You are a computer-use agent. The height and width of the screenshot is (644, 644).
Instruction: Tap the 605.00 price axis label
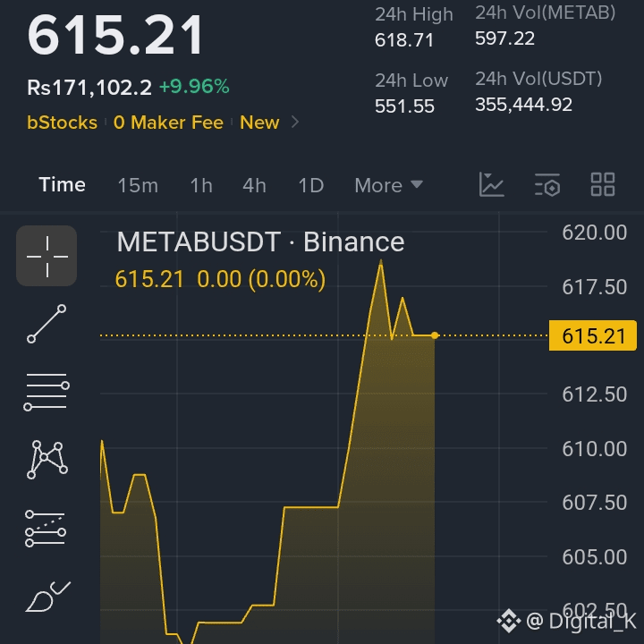594,557
